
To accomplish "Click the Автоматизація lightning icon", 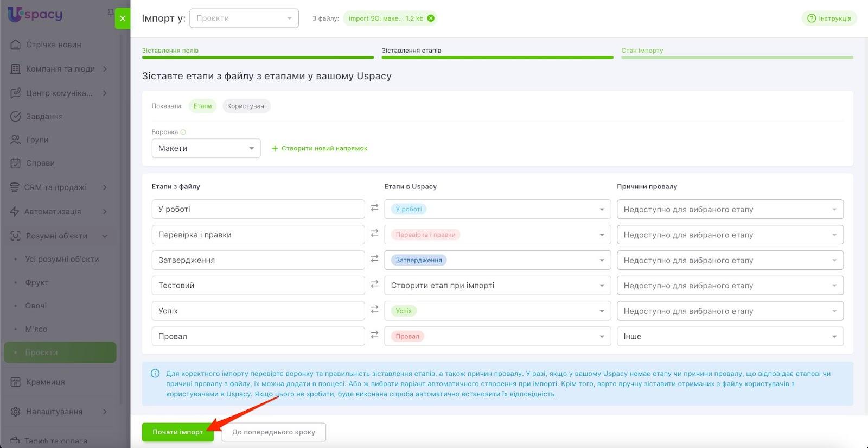I will pyautogui.click(x=15, y=211).
